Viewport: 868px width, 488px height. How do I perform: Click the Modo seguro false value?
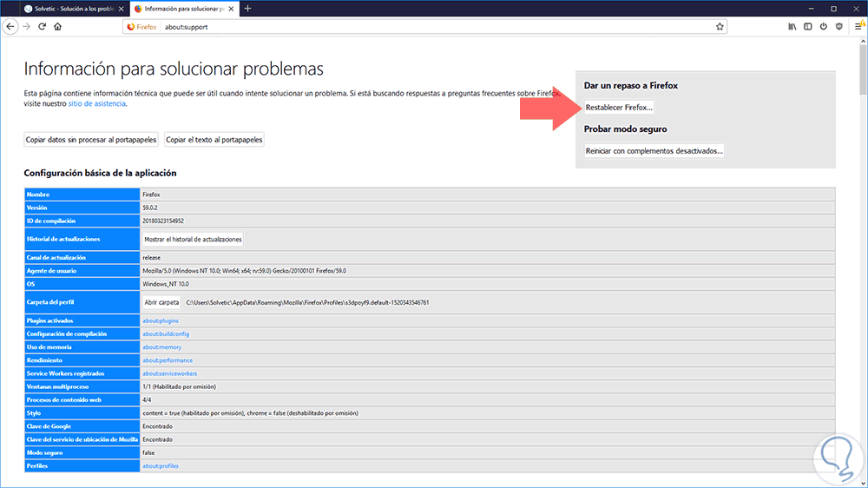coord(148,452)
